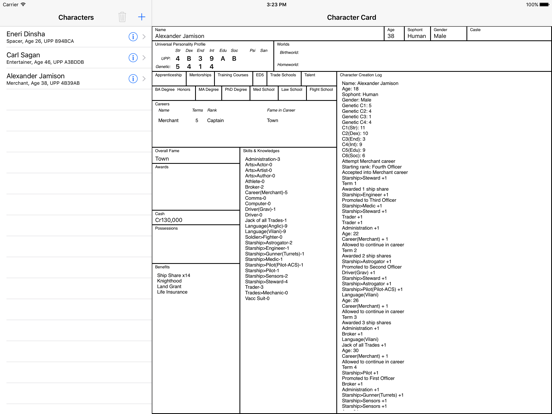The width and height of the screenshot is (552, 414).
Task: Click the Life Insurance benefit
Action: (172, 292)
